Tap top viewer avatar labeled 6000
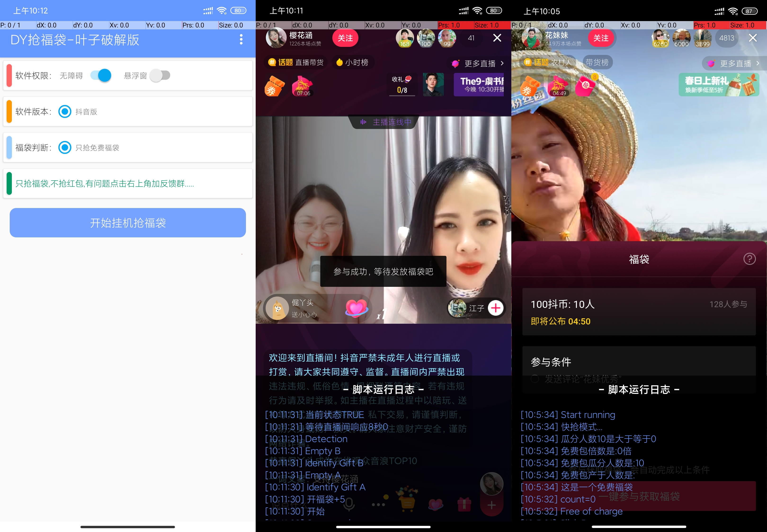The width and height of the screenshot is (767, 532). pos(682,38)
